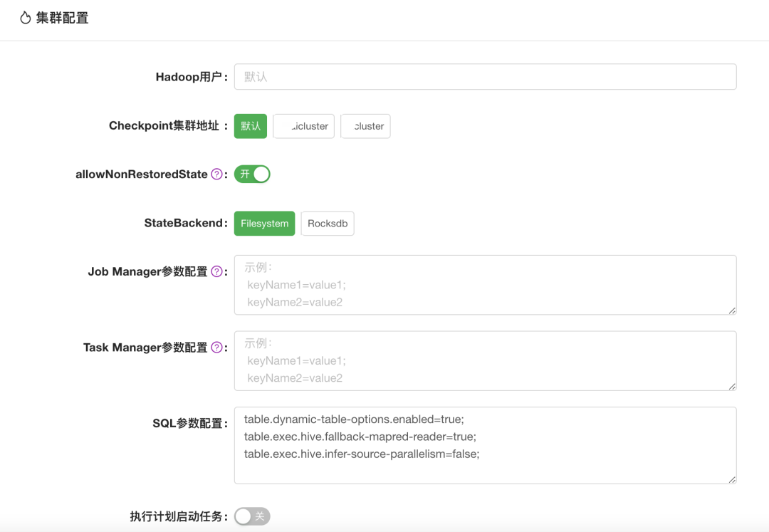Click into SQL参数配置 textarea
The image size is (769, 532).
click(485, 445)
